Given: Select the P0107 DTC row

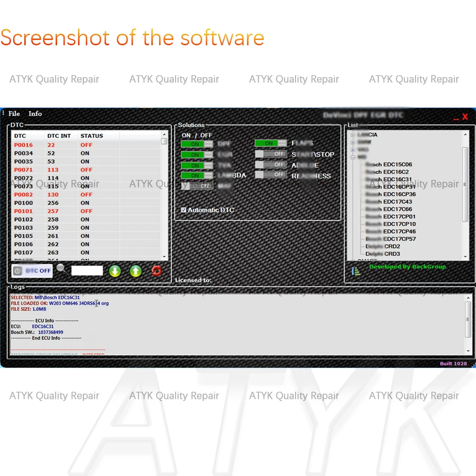Looking at the screenshot, I should 86,253.
